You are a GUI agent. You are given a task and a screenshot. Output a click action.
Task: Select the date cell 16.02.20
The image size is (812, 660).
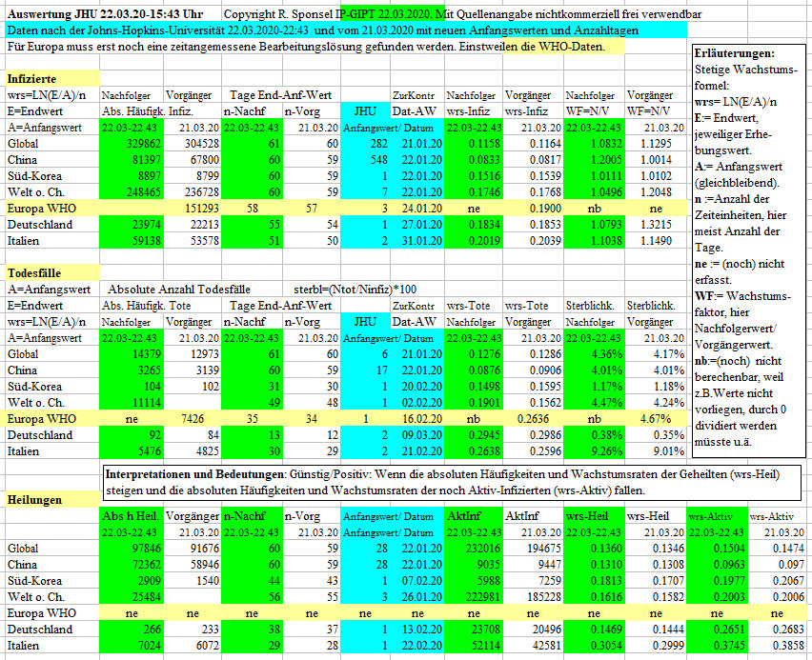[417, 419]
